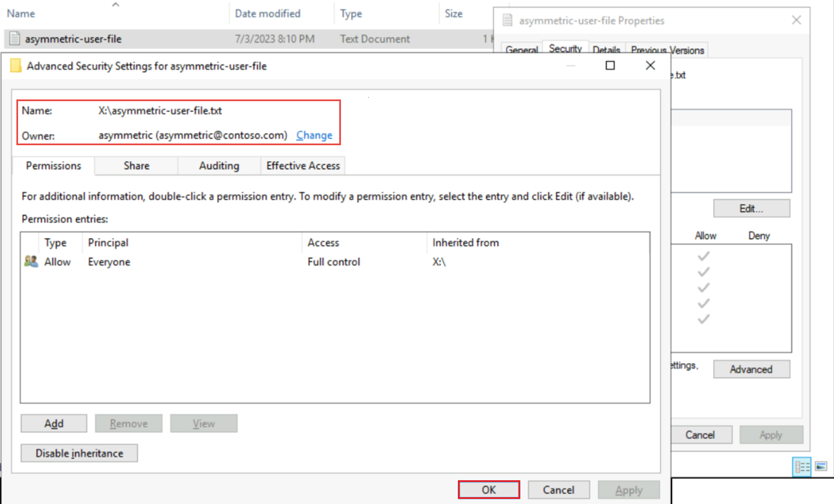Select the asymmetric-user-file row in Explorer
This screenshot has width=834, height=504.
point(249,39)
